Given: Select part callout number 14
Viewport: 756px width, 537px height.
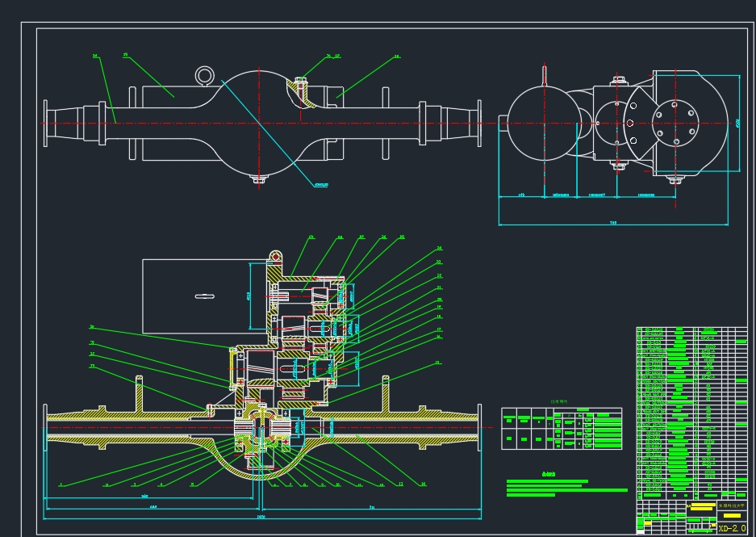Looking at the screenshot, I should [x=424, y=484].
